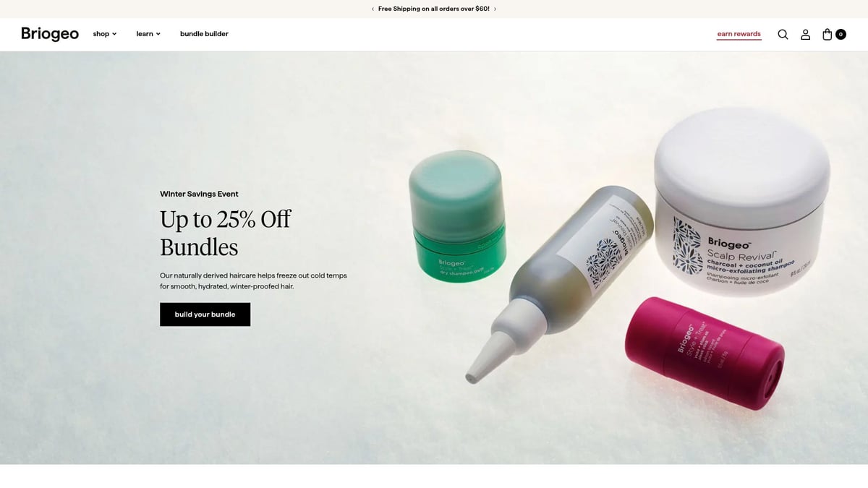Viewport: 868px width, 488px height.
Task: Go to homepage via Briogeo logo
Action: [50, 34]
